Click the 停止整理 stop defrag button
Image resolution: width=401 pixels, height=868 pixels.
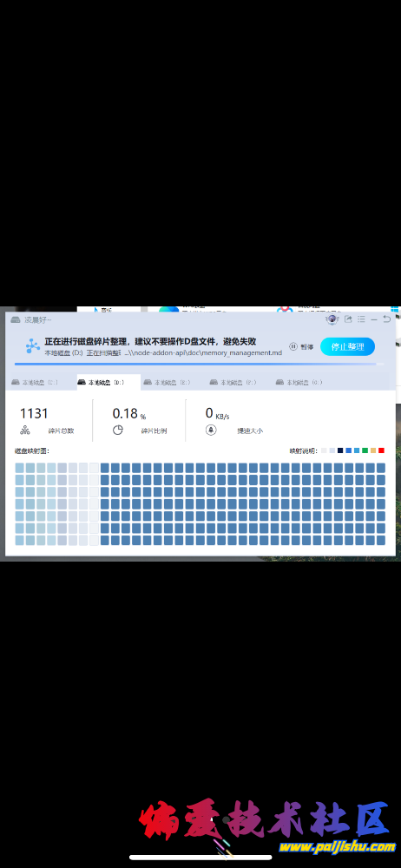[347, 346]
